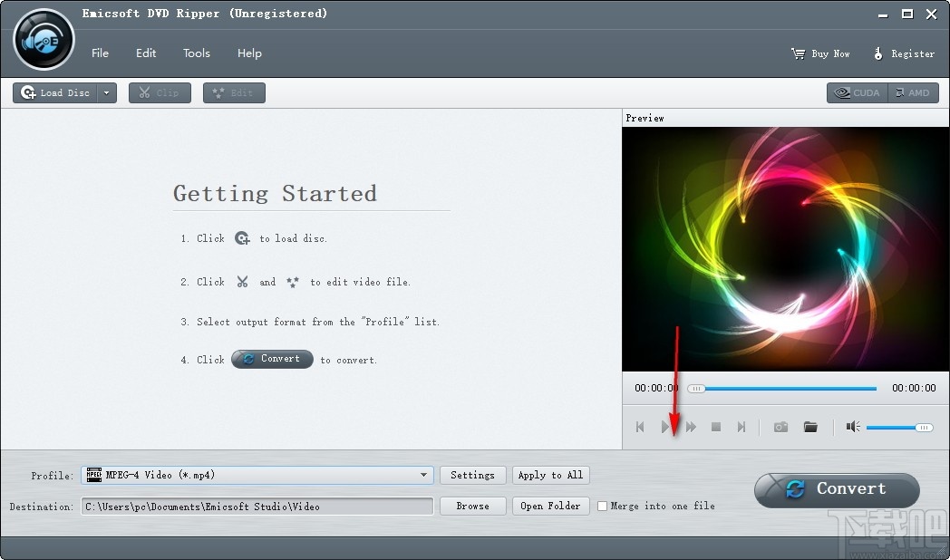The image size is (950, 560).
Task: Take a snapshot with the camera icon
Action: click(780, 427)
